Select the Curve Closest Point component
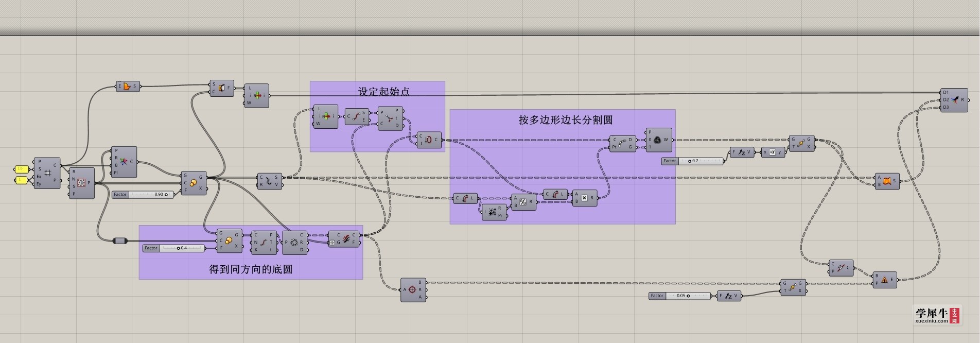 pyautogui.click(x=390, y=118)
